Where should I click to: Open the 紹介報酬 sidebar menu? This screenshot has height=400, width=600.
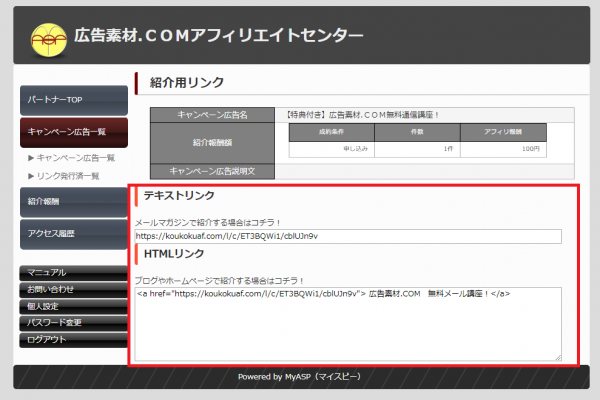(73, 202)
